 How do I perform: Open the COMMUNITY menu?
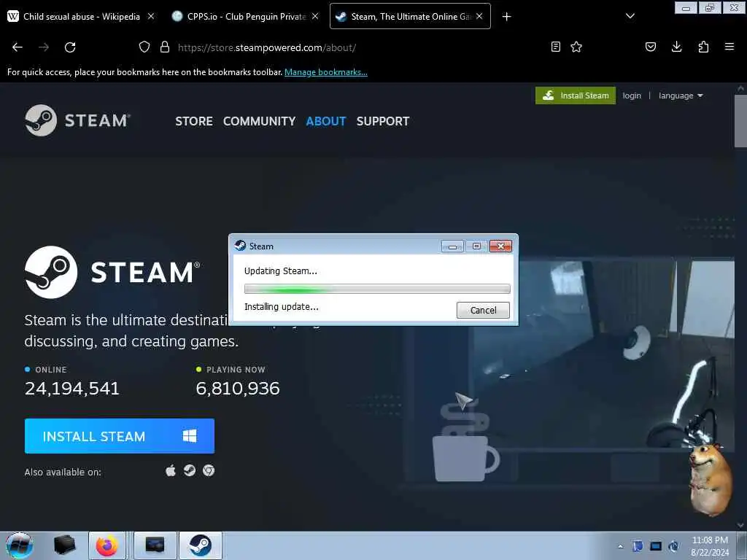tap(259, 122)
